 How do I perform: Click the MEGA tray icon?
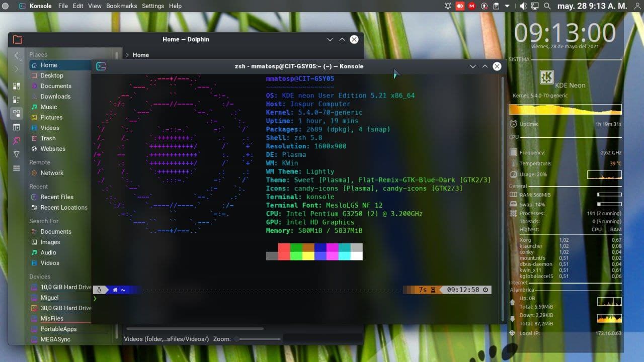472,6
